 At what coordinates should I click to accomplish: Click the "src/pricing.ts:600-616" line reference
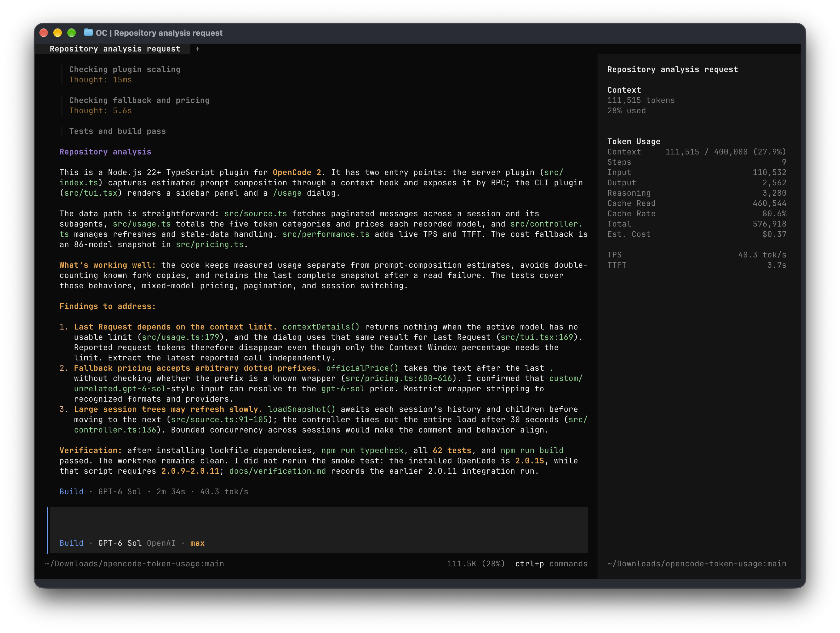click(x=399, y=378)
